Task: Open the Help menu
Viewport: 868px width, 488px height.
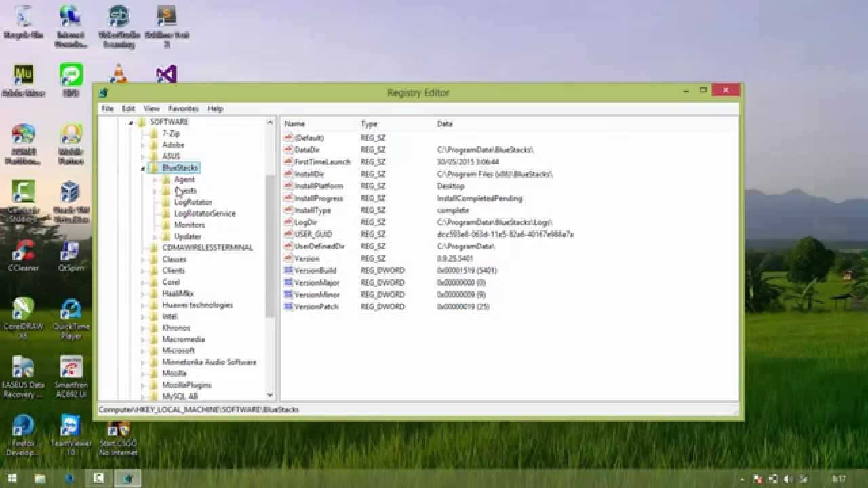Action: (215, 108)
